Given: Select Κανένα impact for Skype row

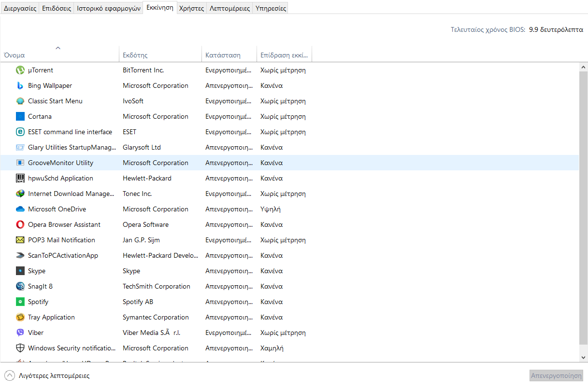Looking at the screenshot, I should point(272,271).
